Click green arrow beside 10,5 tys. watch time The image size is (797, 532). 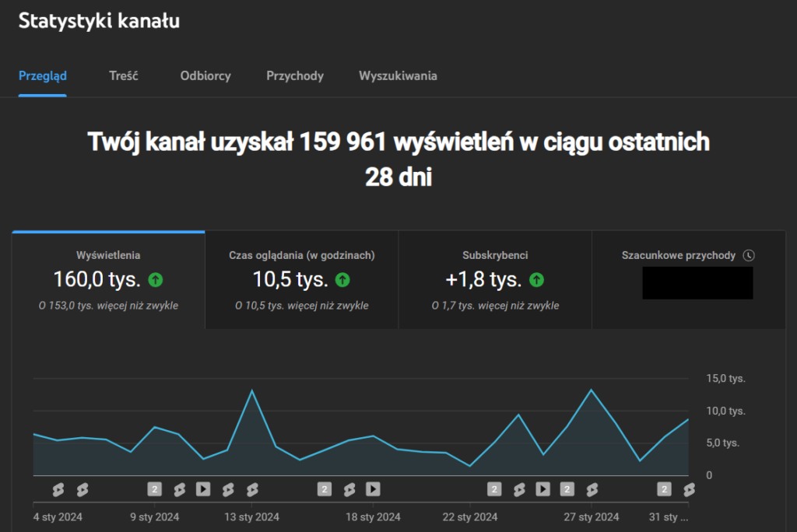point(342,279)
